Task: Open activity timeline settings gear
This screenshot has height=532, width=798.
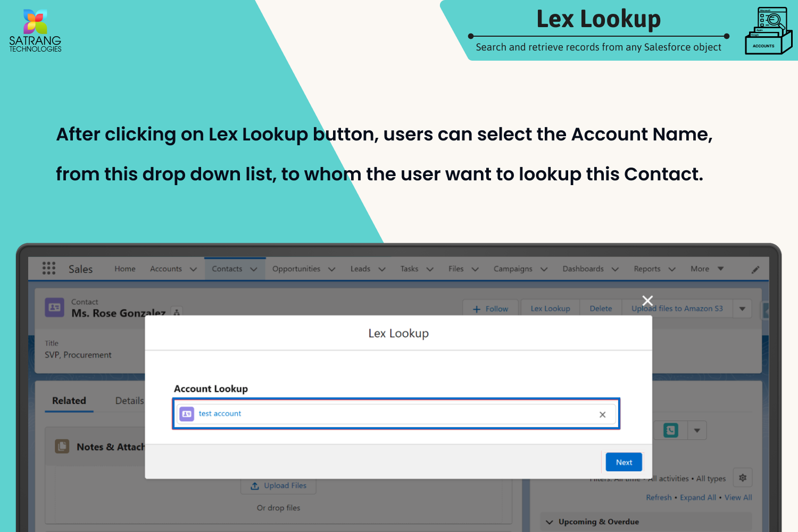Action: click(x=743, y=478)
